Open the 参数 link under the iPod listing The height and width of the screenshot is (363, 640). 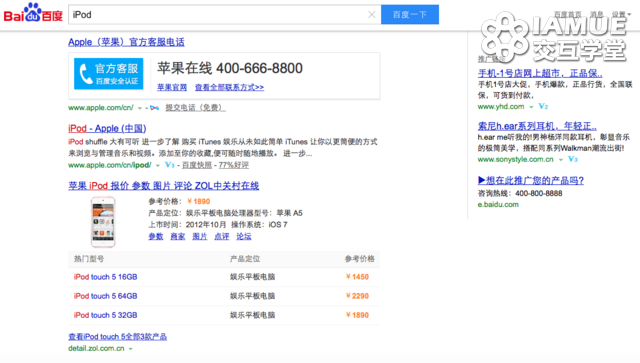[x=156, y=236]
